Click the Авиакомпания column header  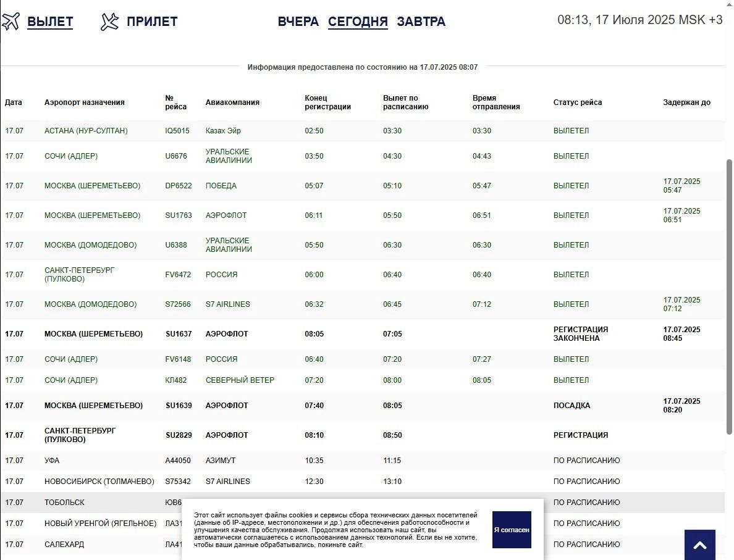232,102
